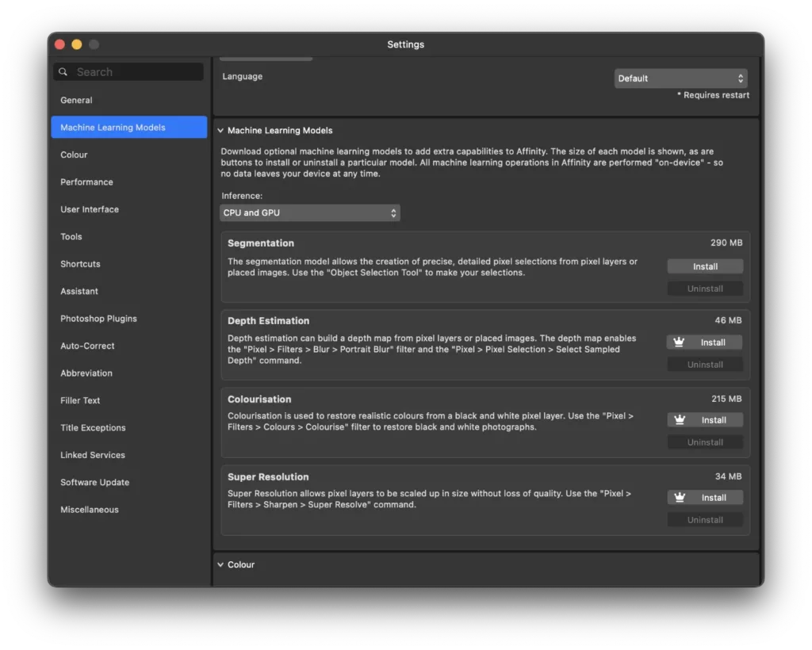This screenshot has width=812, height=650.
Task: Open Title Exceptions settings
Action: pyautogui.click(x=93, y=428)
